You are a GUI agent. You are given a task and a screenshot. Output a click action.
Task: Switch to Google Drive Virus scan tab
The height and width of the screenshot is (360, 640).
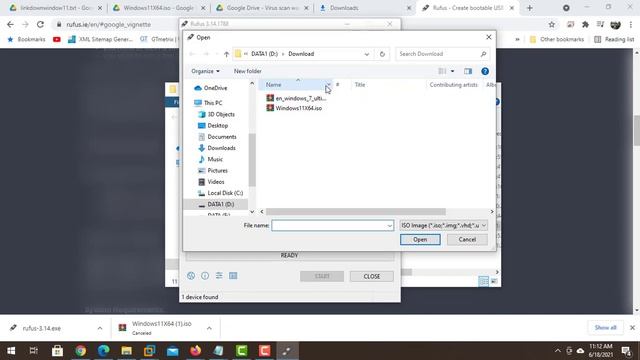click(262, 8)
